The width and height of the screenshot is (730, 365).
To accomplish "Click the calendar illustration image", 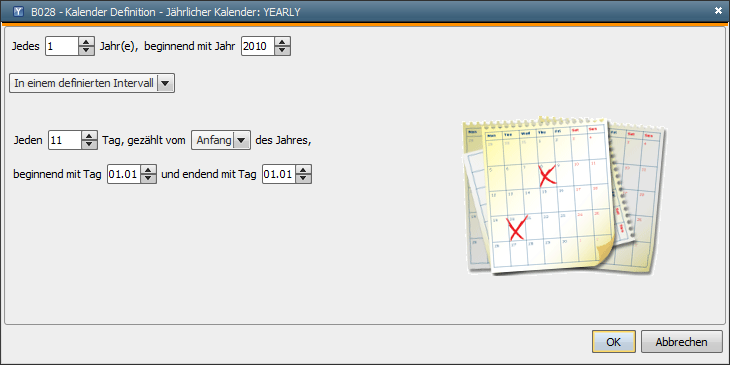I will 564,195.
